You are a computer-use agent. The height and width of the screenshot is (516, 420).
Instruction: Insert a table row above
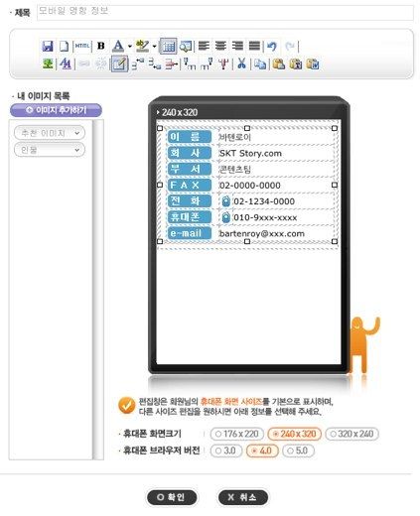click(x=138, y=64)
